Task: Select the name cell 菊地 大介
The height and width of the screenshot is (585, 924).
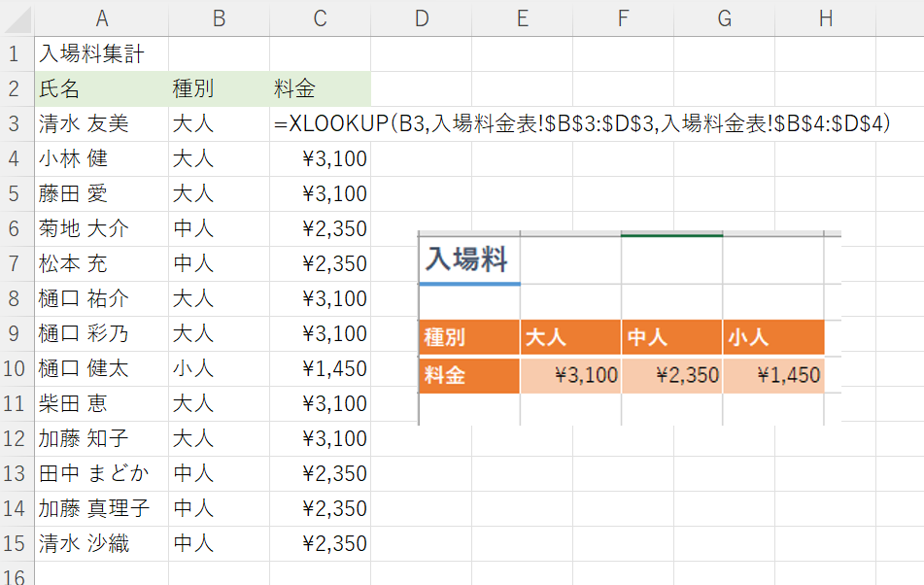Action: tap(101, 228)
